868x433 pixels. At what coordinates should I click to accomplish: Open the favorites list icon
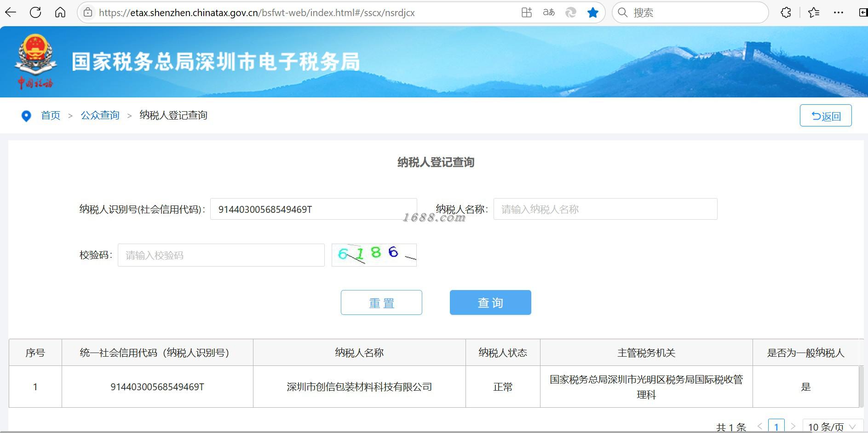(x=814, y=12)
